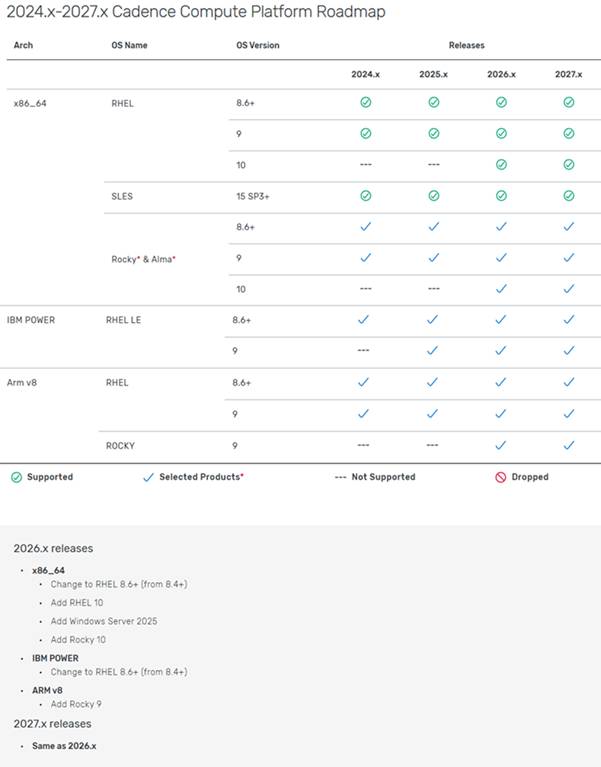
Task: Click the Add Rocky 10 bullet
Action: coord(78,640)
